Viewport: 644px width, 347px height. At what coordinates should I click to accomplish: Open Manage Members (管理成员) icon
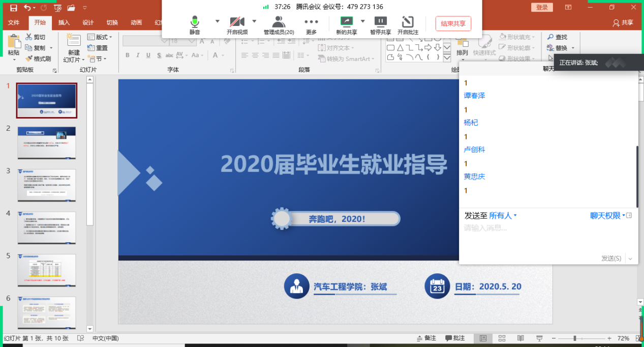[279, 21]
